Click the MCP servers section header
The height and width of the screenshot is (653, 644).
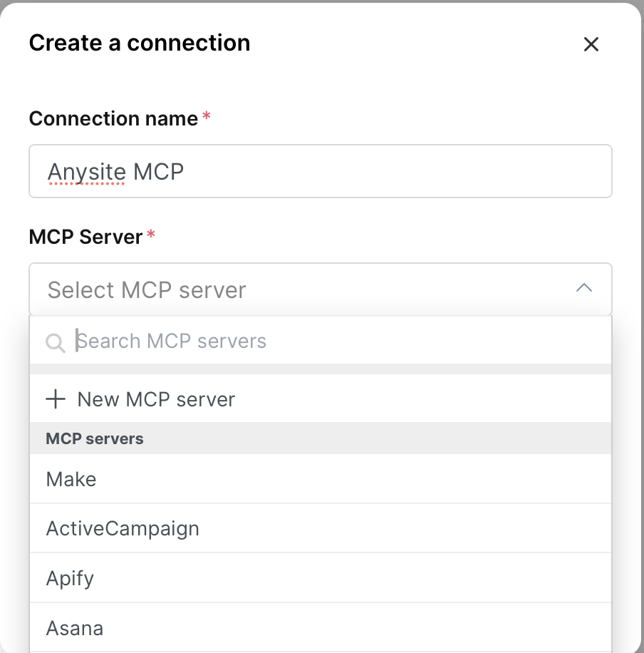click(94, 438)
